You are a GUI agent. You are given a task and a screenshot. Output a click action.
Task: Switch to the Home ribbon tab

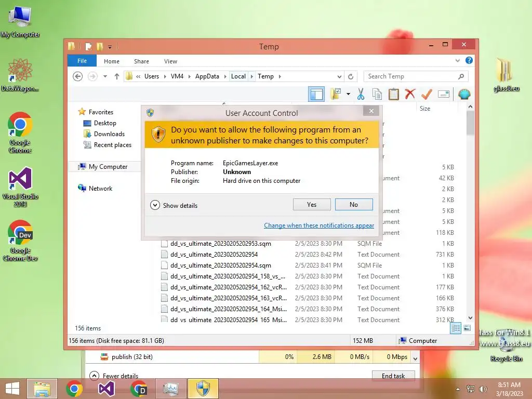(112, 61)
